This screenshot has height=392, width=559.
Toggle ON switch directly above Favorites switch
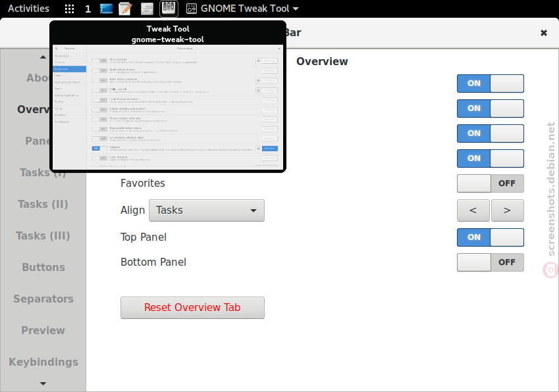point(490,159)
